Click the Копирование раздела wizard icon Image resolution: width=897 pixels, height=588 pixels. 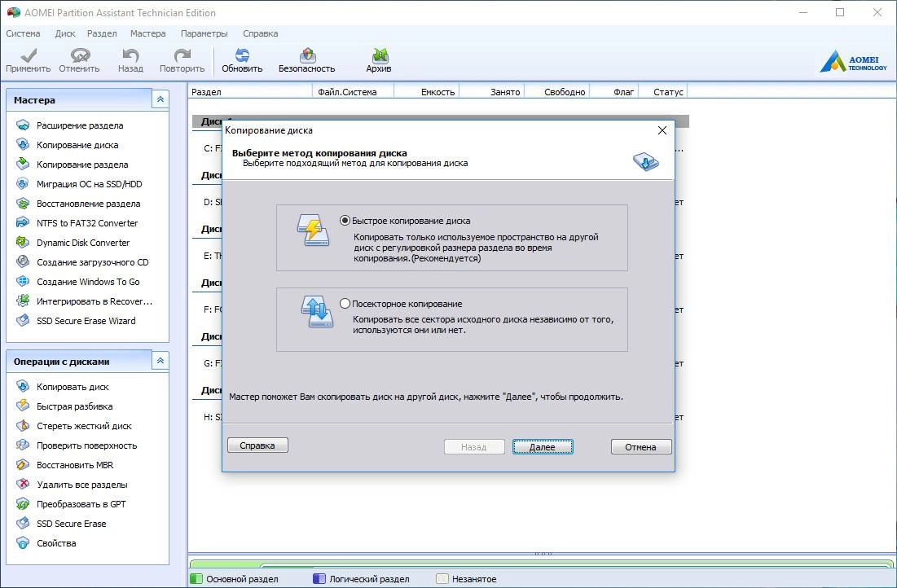point(23,165)
